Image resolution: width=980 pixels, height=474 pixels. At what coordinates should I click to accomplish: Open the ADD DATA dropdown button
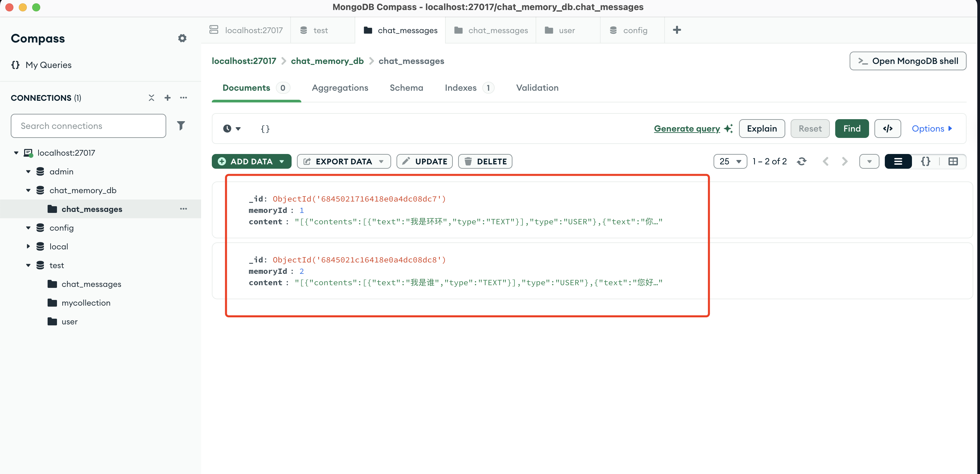point(251,161)
